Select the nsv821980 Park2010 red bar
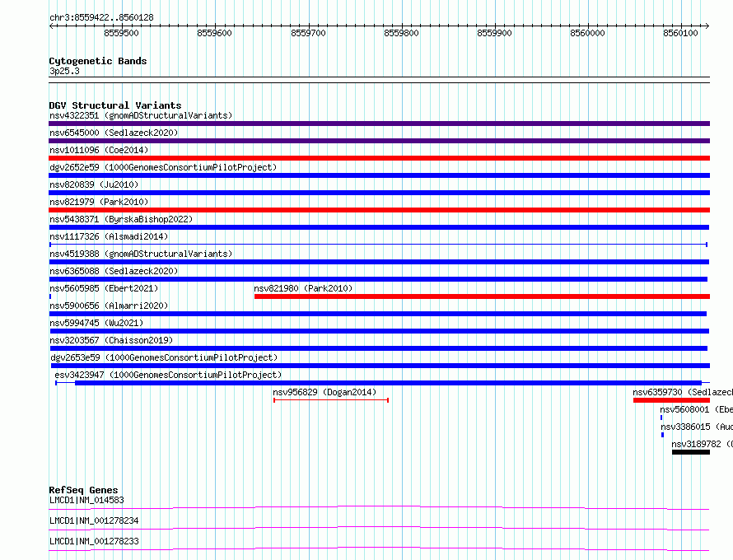733x560 pixels. 482,296
